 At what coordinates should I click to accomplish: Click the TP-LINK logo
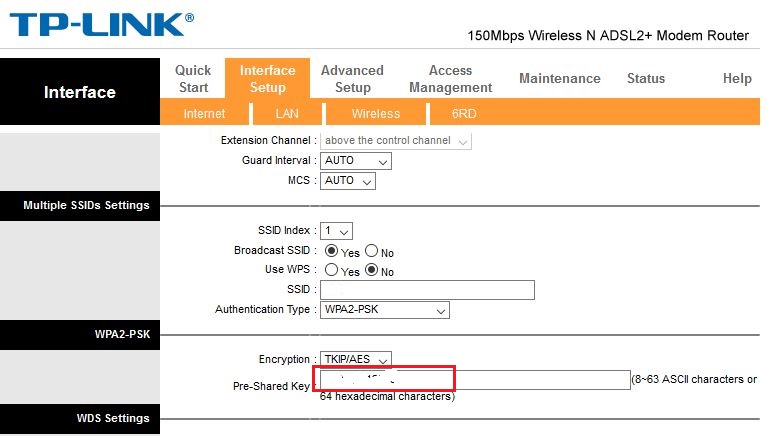101,24
